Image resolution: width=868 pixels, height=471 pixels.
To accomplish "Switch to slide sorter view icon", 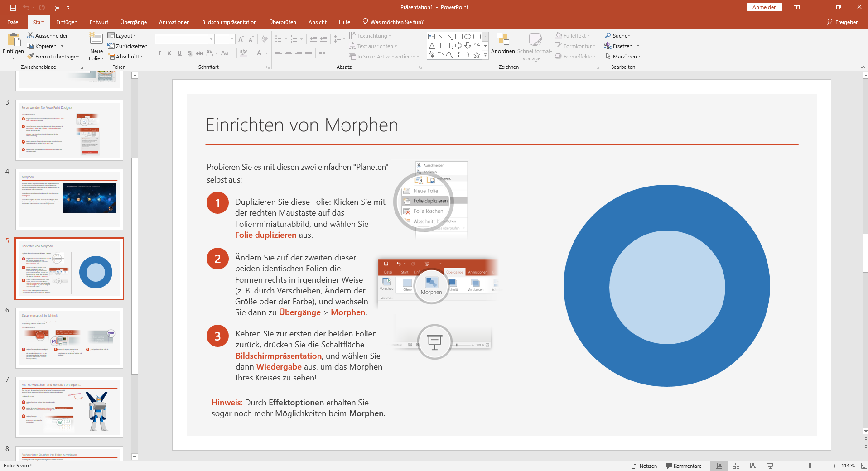I will (x=736, y=466).
